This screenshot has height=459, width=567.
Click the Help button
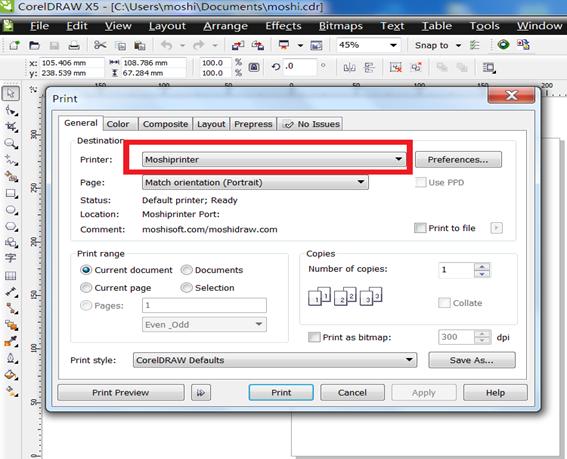pyautogui.click(x=495, y=392)
